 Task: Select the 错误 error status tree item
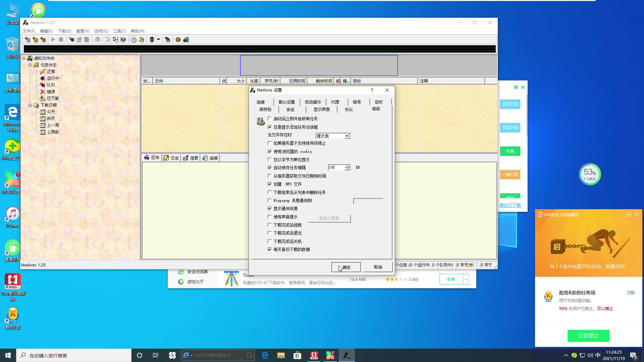[x=51, y=92]
